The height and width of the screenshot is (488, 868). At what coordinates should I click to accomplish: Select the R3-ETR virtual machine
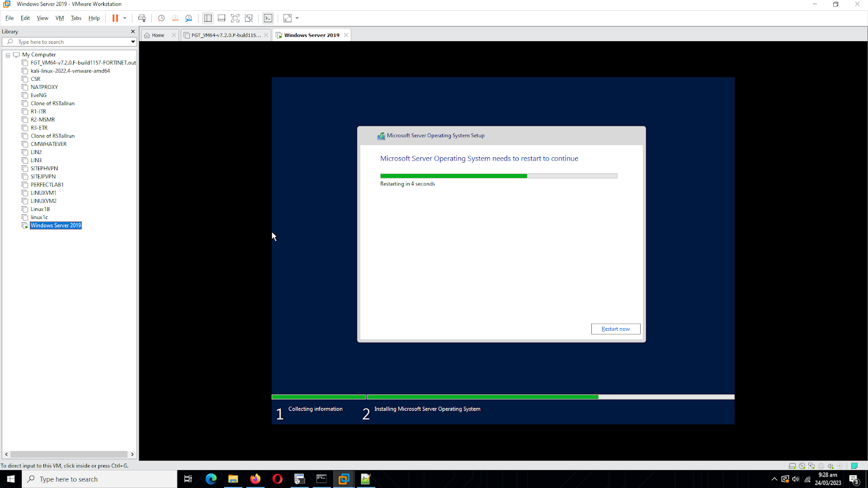[39, 128]
